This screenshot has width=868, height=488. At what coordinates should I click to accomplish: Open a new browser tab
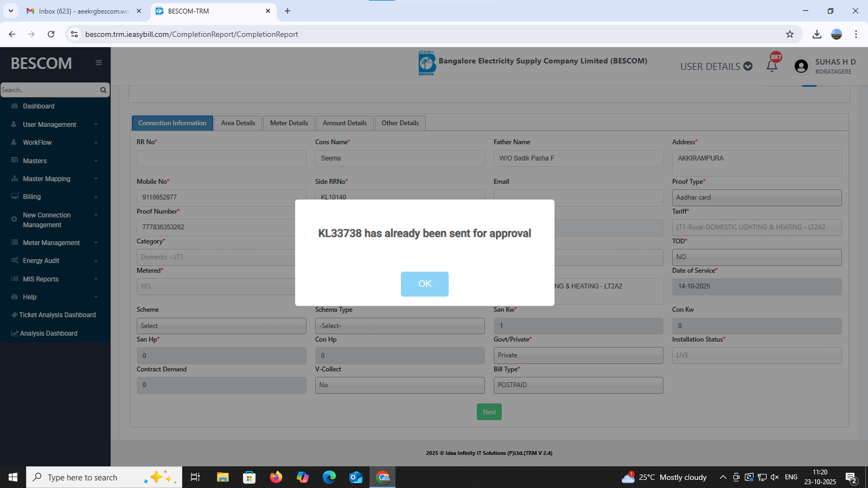point(288,11)
